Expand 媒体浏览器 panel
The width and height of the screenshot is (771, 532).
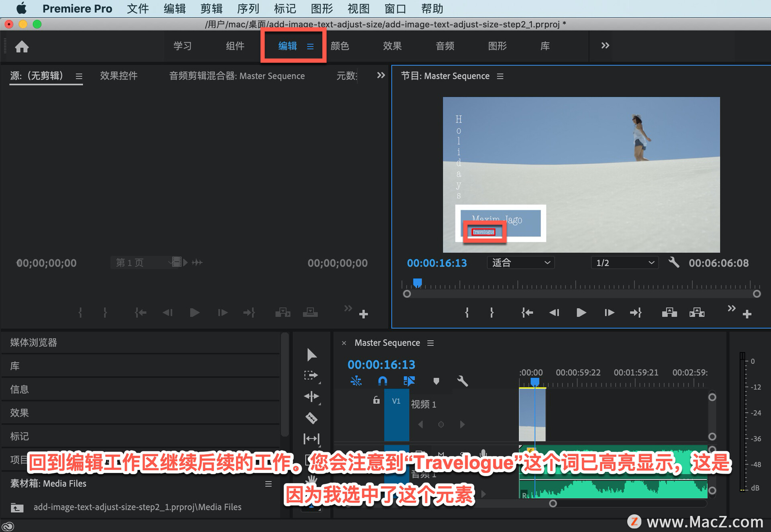[x=141, y=342]
